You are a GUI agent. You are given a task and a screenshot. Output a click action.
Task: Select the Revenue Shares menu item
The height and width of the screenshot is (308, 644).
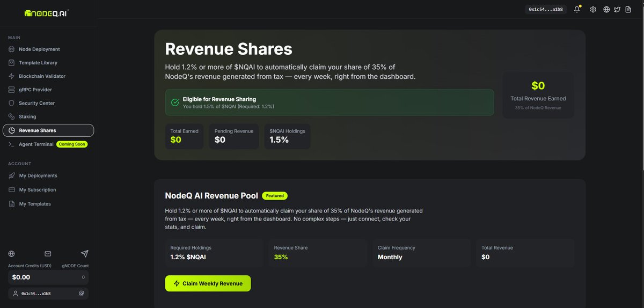click(x=48, y=130)
